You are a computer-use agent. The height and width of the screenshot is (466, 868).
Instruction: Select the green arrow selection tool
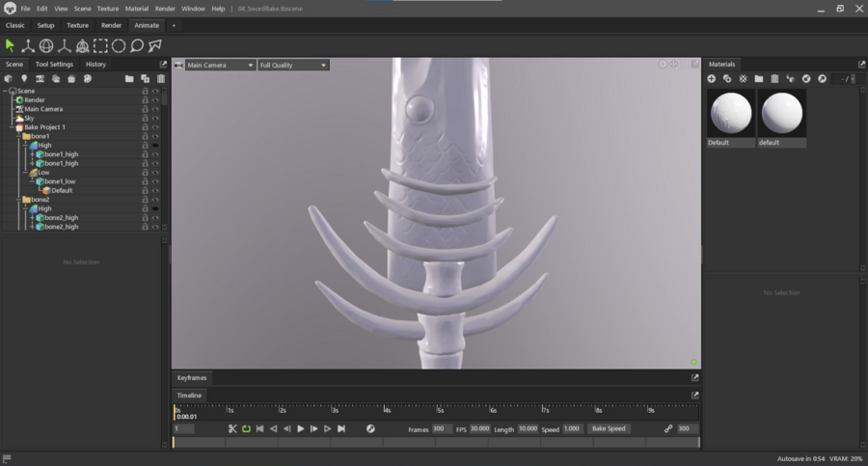click(10, 46)
